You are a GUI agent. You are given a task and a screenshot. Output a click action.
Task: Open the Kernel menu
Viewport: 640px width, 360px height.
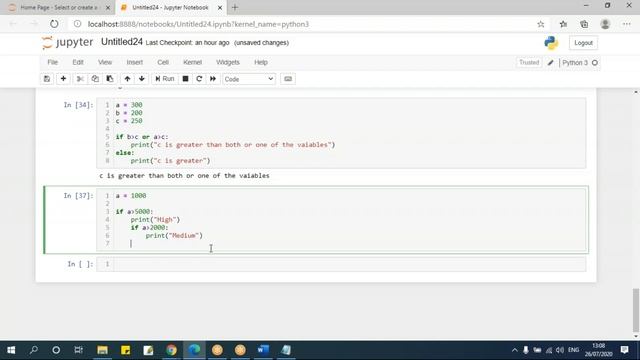[x=193, y=62]
